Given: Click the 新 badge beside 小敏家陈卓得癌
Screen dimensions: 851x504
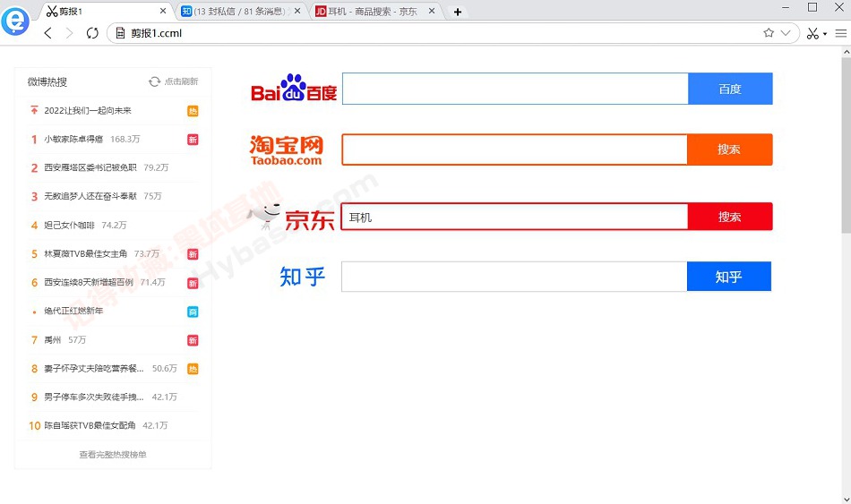Looking at the screenshot, I should pyautogui.click(x=193, y=140).
